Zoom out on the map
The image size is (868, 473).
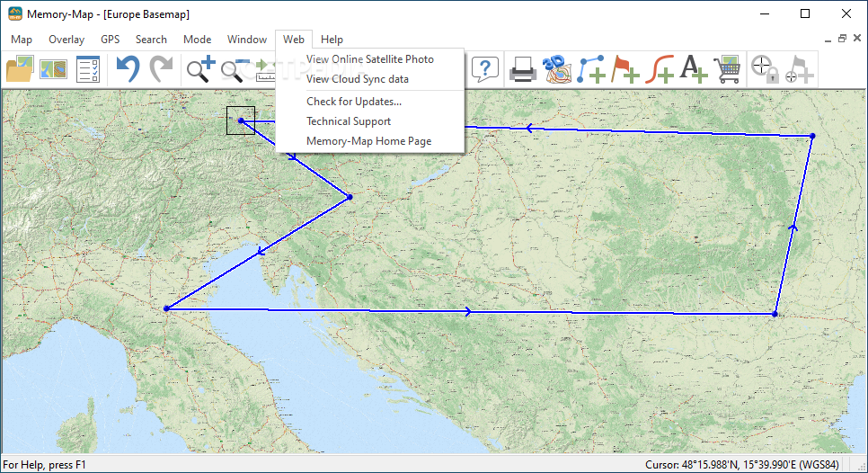(x=235, y=70)
